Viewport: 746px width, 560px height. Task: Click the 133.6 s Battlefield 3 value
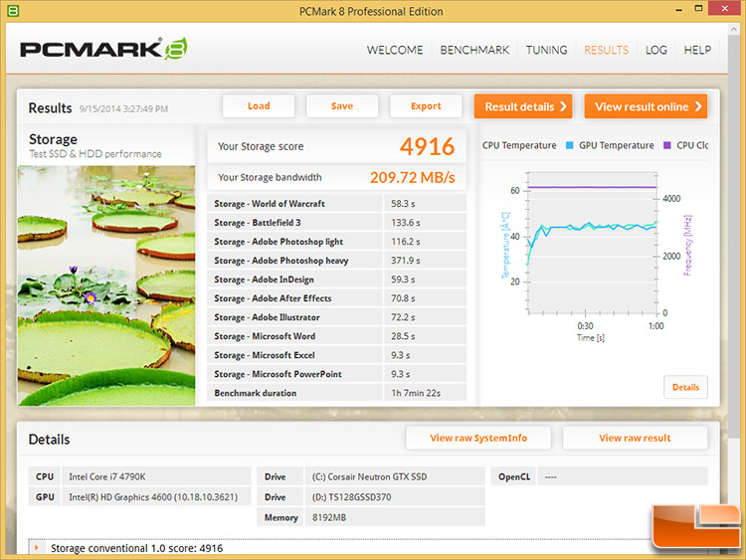(406, 223)
